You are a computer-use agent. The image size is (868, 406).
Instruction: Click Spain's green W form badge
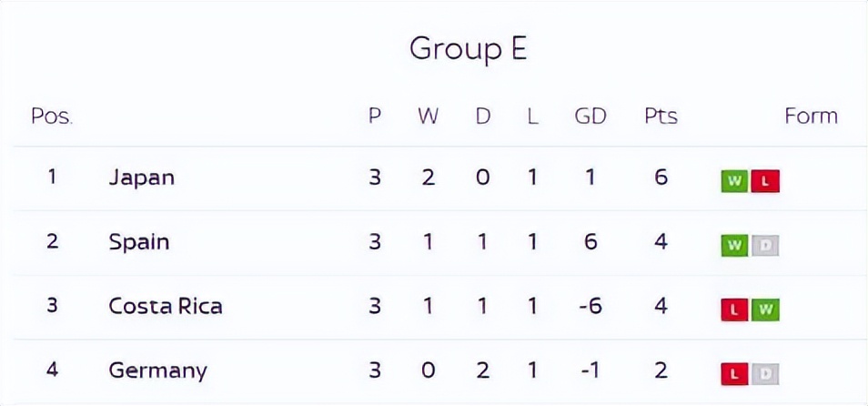[x=734, y=246]
